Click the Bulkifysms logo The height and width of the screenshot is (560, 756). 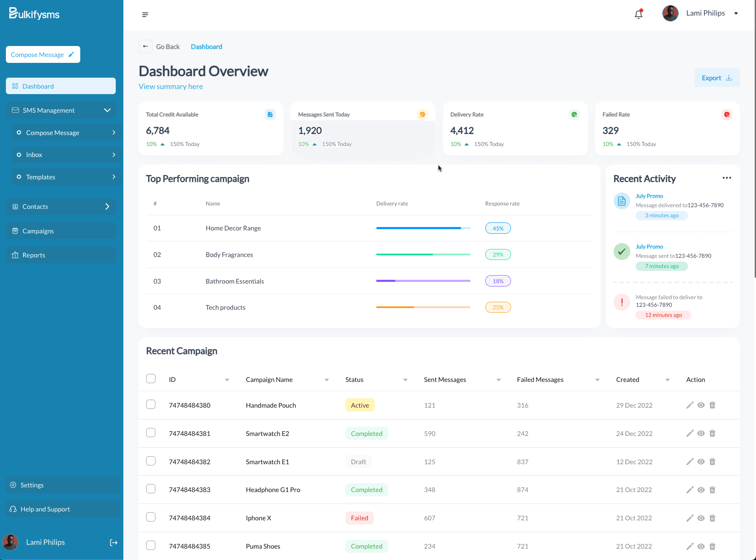pyautogui.click(x=34, y=14)
